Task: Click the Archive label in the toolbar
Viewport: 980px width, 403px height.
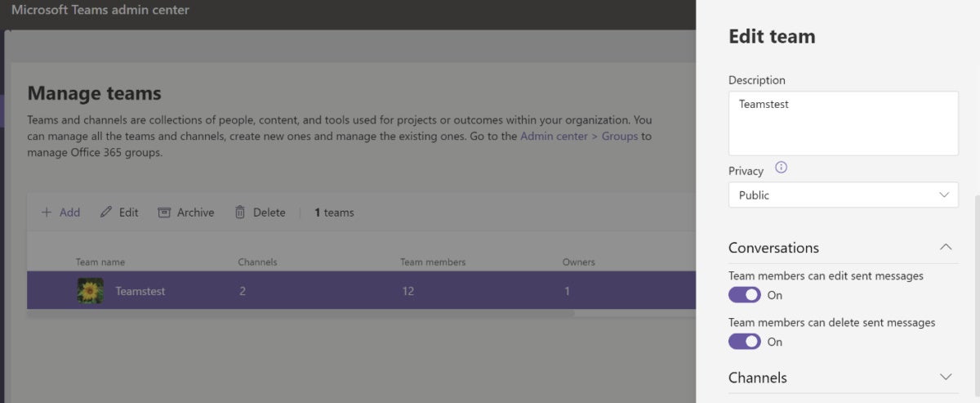Action: coord(196,213)
